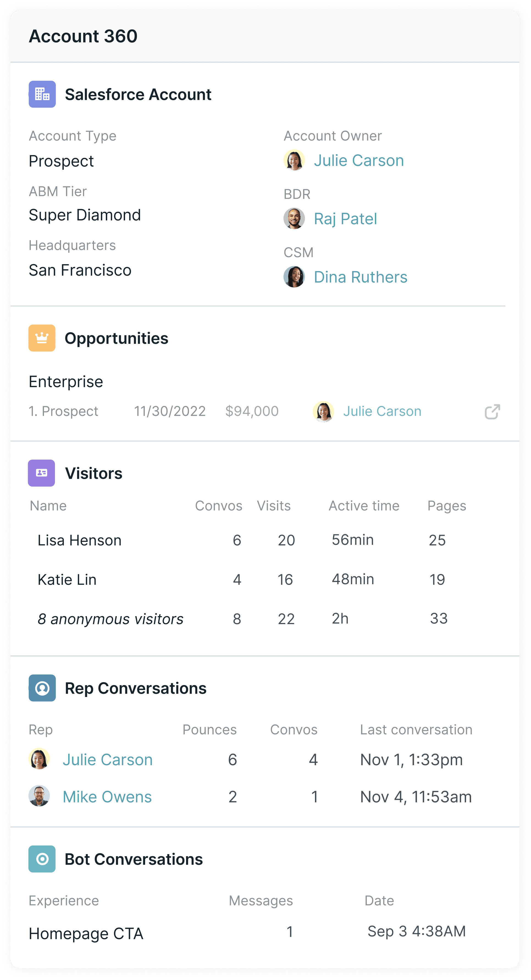Click the Visitors ID card icon
Image resolution: width=531 pixels, height=980 pixels.
(x=42, y=473)
